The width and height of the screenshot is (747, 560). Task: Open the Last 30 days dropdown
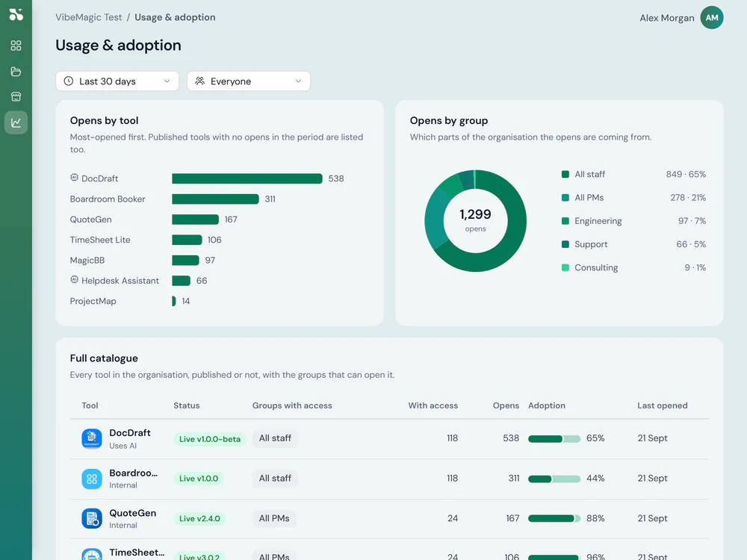tap(117, 81)
